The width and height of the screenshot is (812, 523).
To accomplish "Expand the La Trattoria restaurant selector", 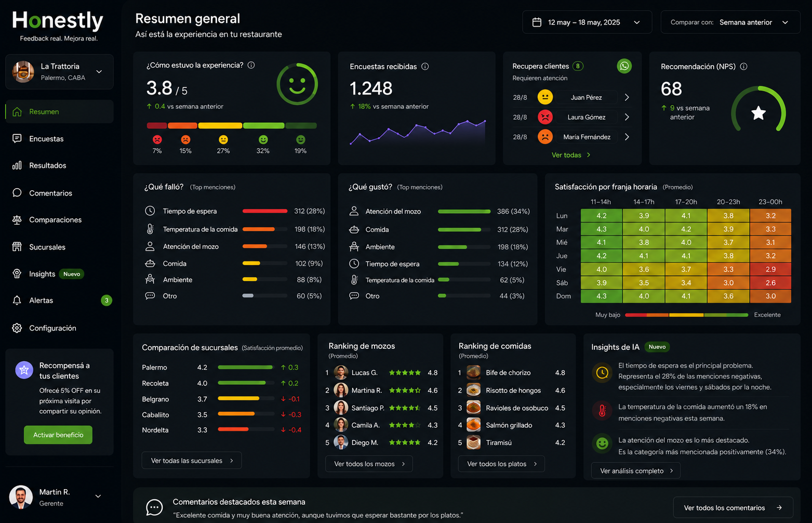I will [59, 72].
